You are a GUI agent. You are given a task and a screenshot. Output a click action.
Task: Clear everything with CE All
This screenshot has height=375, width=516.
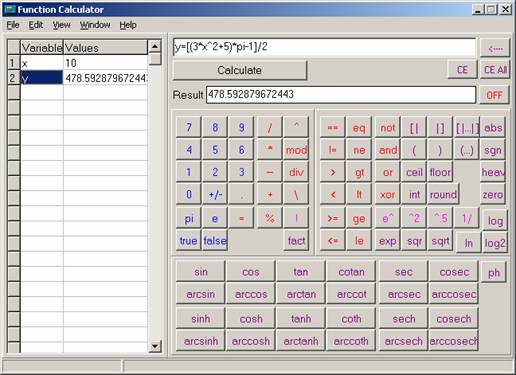(x=495, y=70)
